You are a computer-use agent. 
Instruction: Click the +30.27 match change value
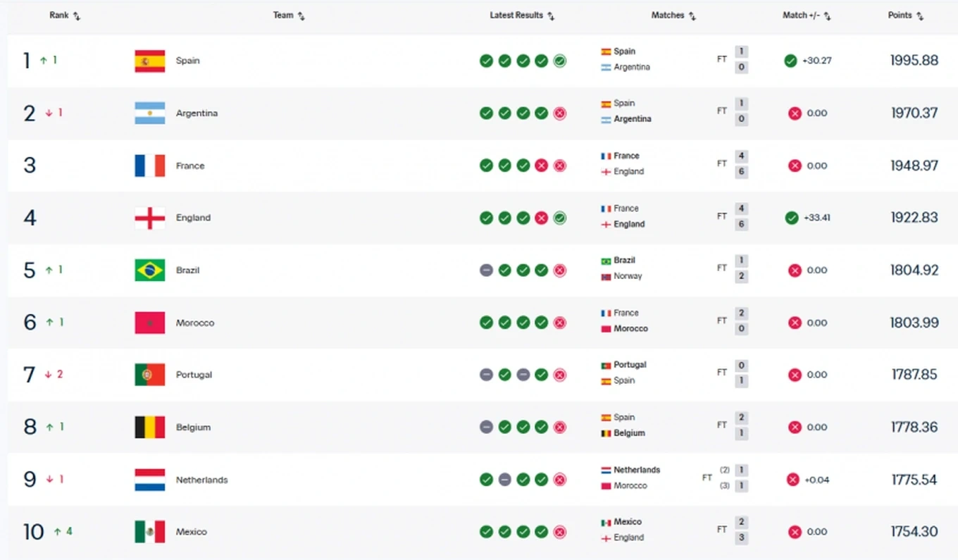click(x=817, y=61)
